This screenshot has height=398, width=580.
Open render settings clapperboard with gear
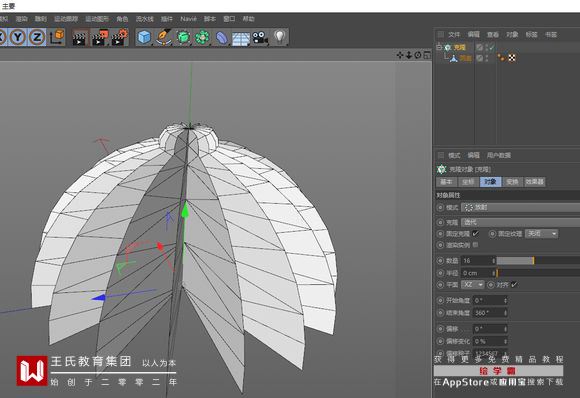119,37
